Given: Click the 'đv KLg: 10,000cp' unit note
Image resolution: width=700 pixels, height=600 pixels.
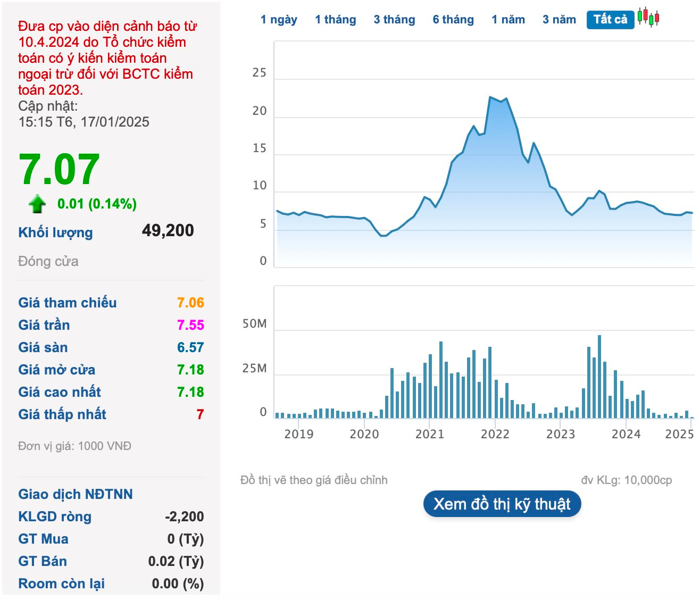Looking at the screenshot, I should point(627,480).
